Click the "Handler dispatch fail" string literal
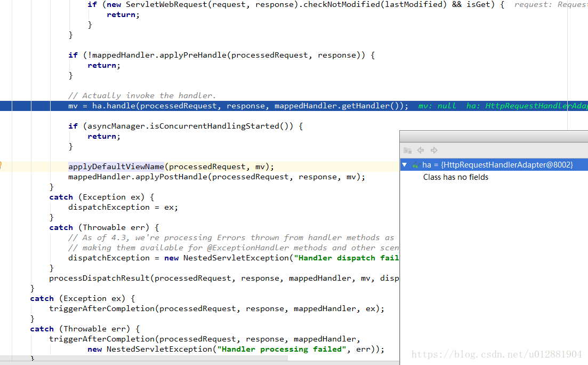The width and height of the screenshot is (588, 365). 346,258
